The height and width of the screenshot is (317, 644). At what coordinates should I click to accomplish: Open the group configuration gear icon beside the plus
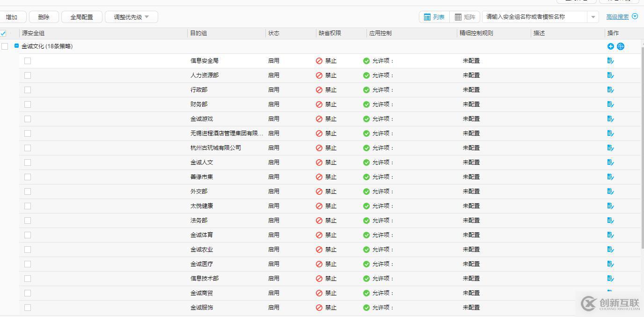[x=621, y=46]
